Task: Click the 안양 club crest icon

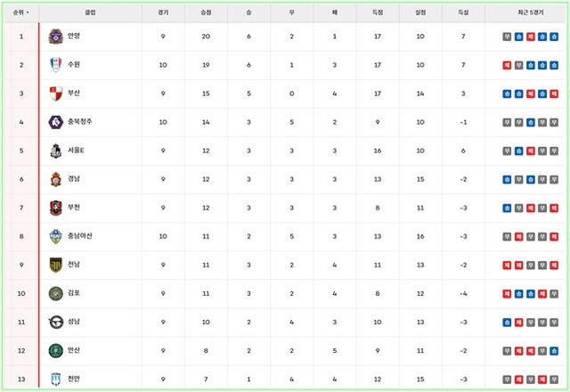Action: click(x=56, y=37)
